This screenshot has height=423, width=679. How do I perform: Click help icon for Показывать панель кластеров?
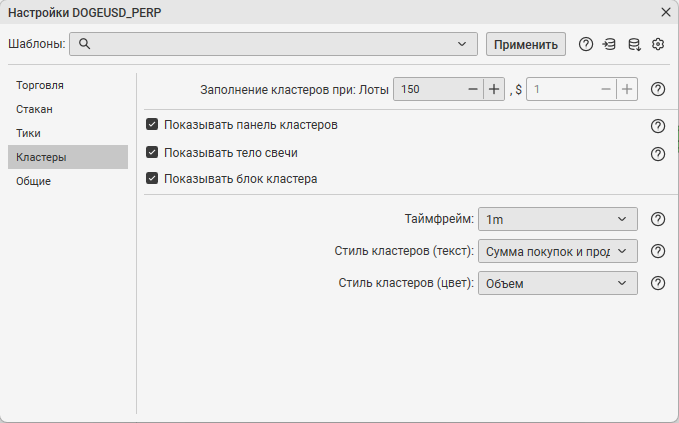tap(658, 126)
